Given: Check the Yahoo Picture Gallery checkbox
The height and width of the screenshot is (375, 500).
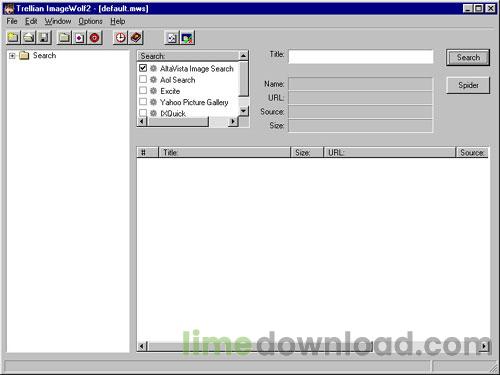Looking at the screenshot, I should [143, 102].
